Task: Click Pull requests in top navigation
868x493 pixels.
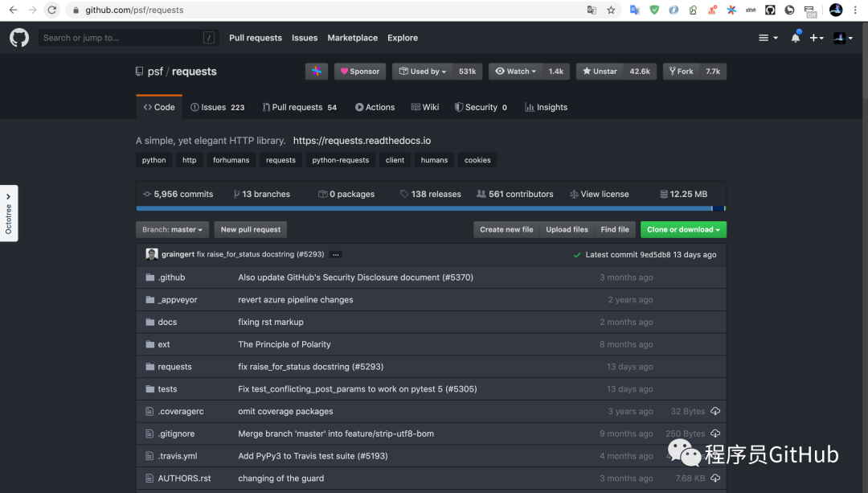Action: [256, 38]
